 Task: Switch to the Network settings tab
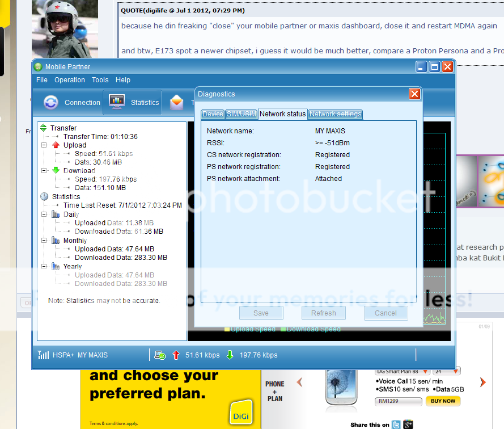pos(335,114)
